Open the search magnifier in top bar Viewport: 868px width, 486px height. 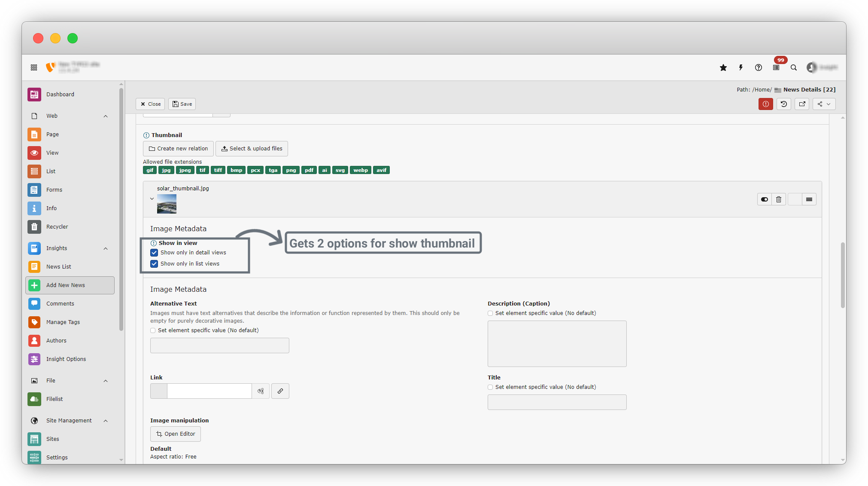pos(794,67)
